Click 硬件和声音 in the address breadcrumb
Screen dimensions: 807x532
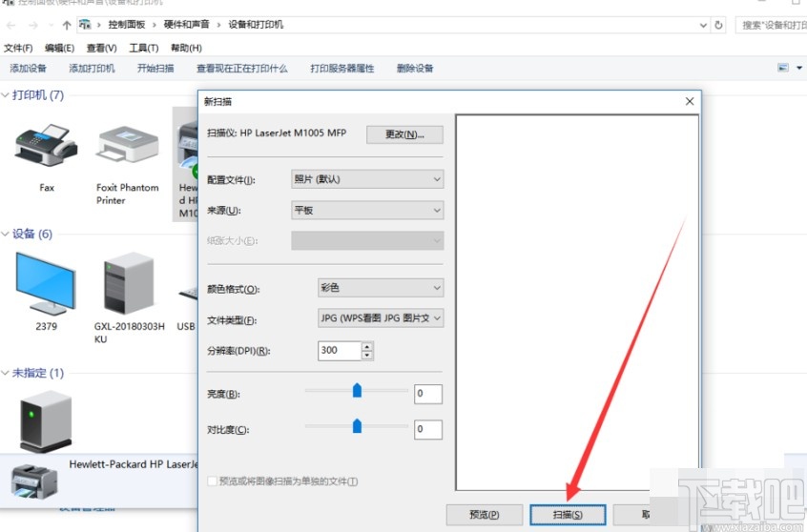point(186,25)
